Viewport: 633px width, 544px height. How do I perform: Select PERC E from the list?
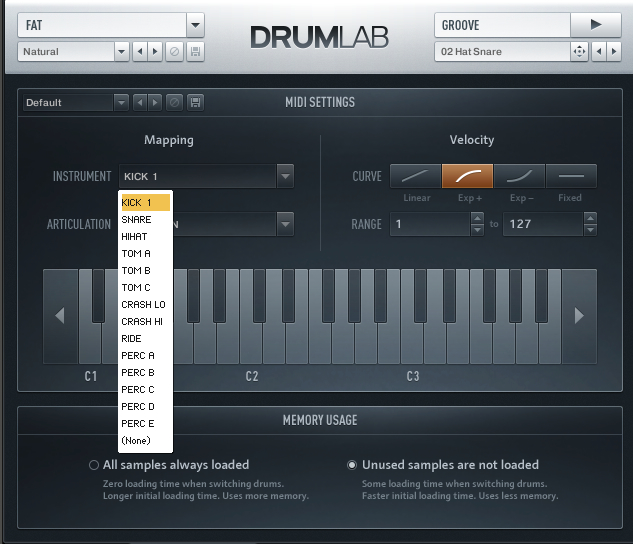click(x=145, y=423)
